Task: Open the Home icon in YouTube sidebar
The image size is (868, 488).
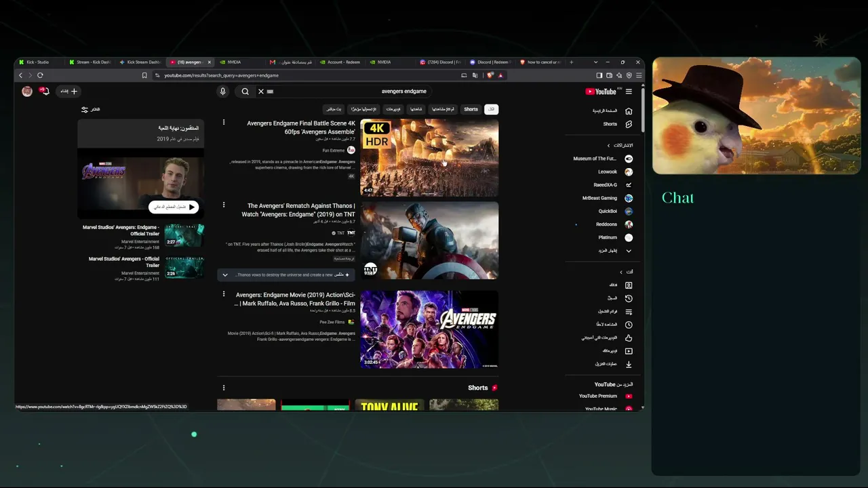Action: [x=629, y=111]
